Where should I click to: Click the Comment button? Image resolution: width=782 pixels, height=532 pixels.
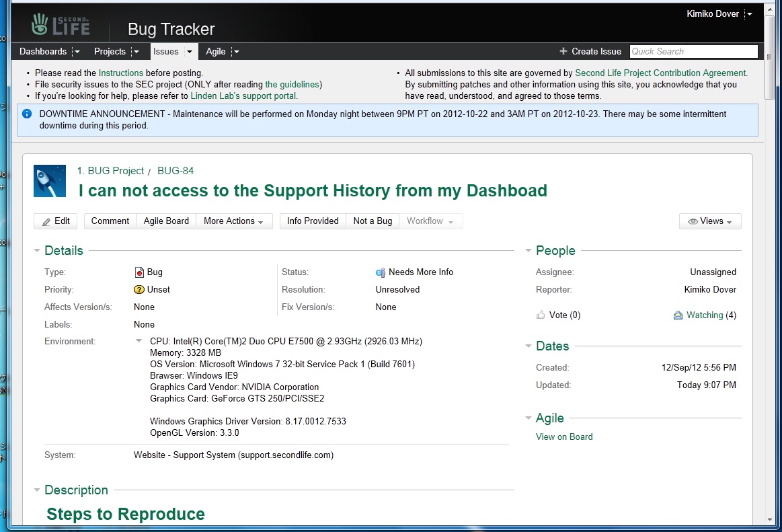(x=110, y=221)
